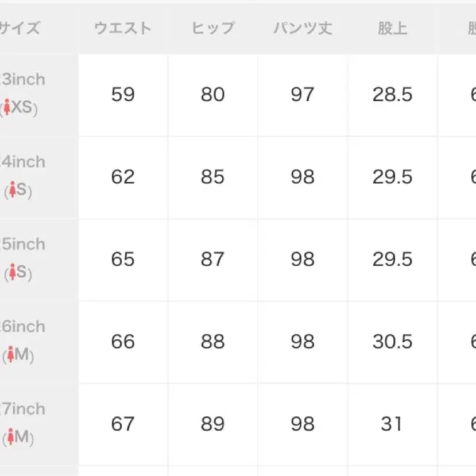The width and height of the screenshot is (476, 476).
Task: Click the pants length value 97
Action: point(302,94)
